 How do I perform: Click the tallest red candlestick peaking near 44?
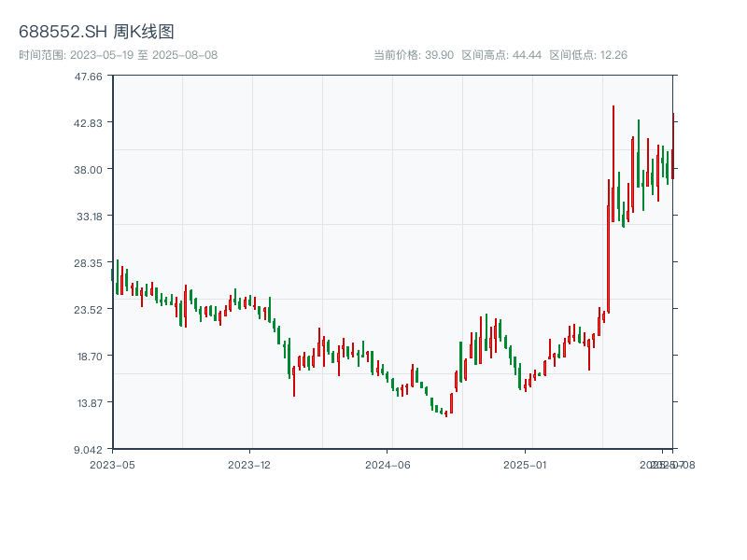pos(613,163)
